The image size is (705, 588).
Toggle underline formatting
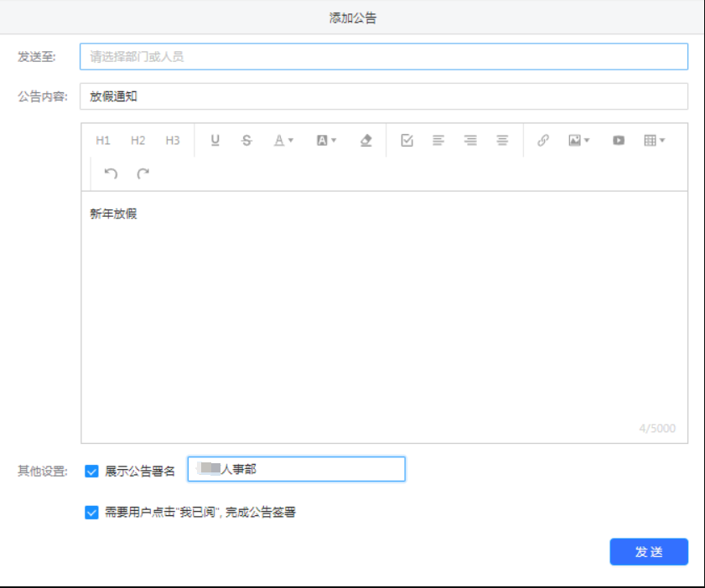click(215, 141)
